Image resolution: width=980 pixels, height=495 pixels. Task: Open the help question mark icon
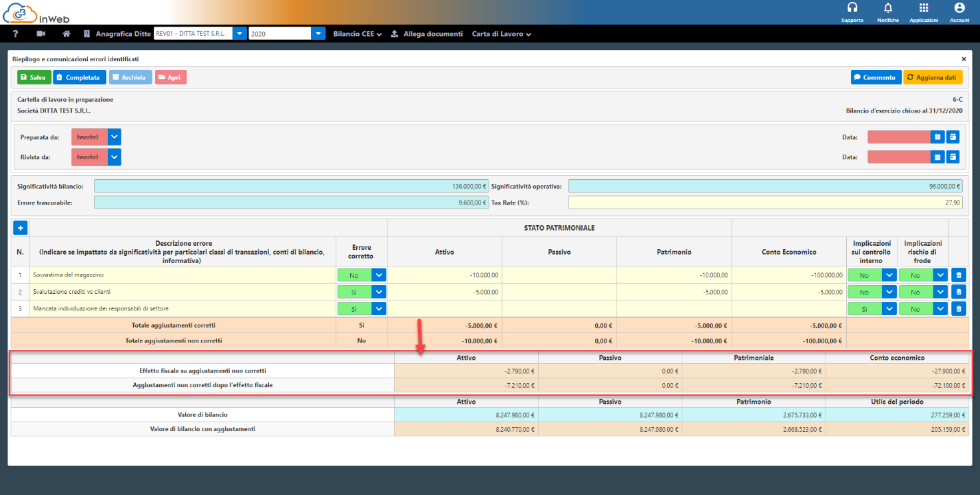point(15,33)
